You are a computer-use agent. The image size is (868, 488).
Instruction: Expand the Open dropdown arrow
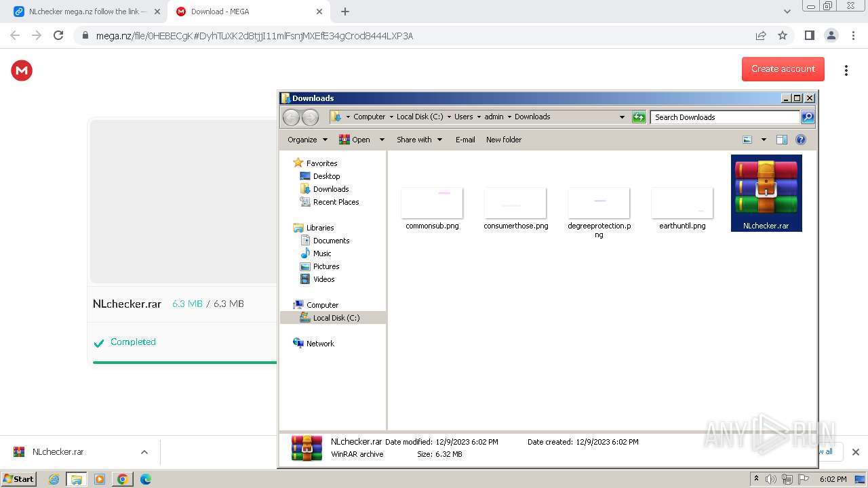tap(382, 140)
